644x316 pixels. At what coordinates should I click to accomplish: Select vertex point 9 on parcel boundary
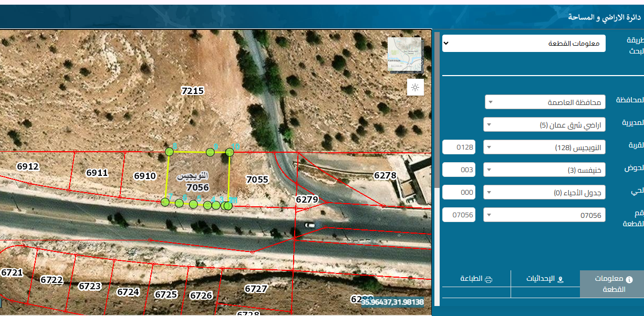[210, 152]
